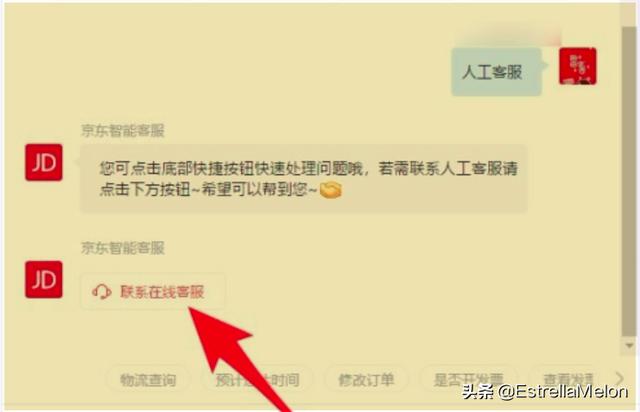This screenshot has width=640, height=412.
Task: Click the JD avatar beside 联系在线客服 button
Action: 44,280
